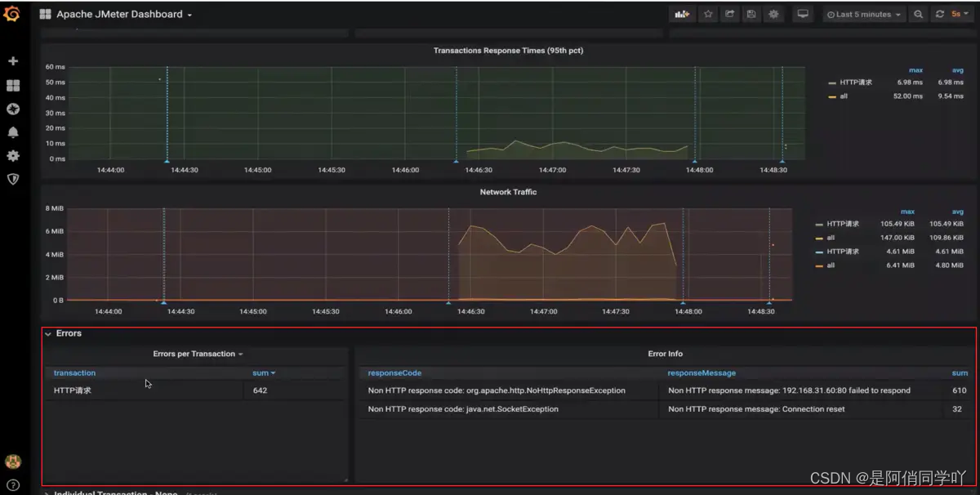Toggle Network Traffic series with 105.49 KiB max
This screenshot has width=980, height=495.
coord(843,224)
